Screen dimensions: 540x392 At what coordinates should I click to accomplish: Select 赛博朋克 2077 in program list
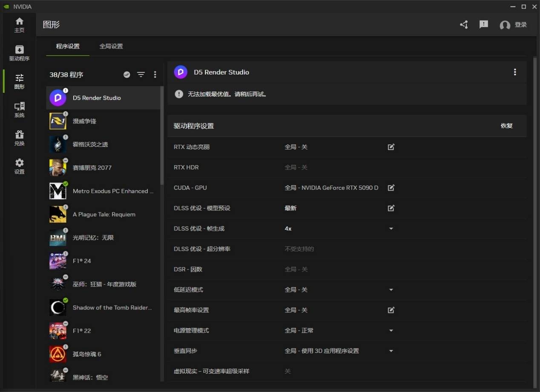92,168
